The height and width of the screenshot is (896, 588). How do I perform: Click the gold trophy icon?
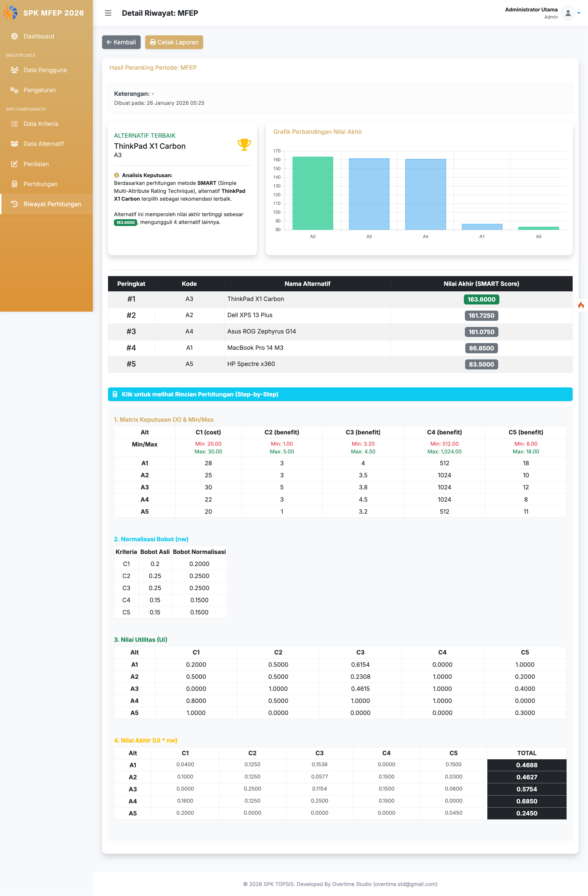tap(244, 144)
